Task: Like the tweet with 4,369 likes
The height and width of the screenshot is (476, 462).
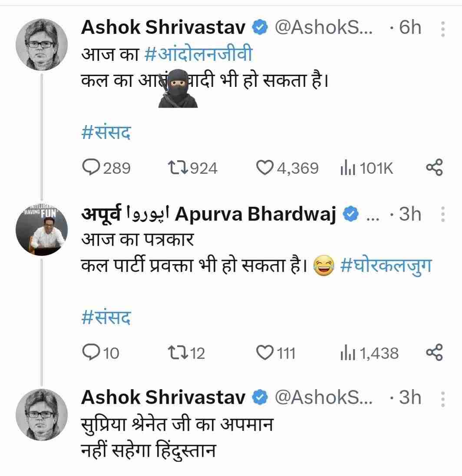Action: [264, 168]
